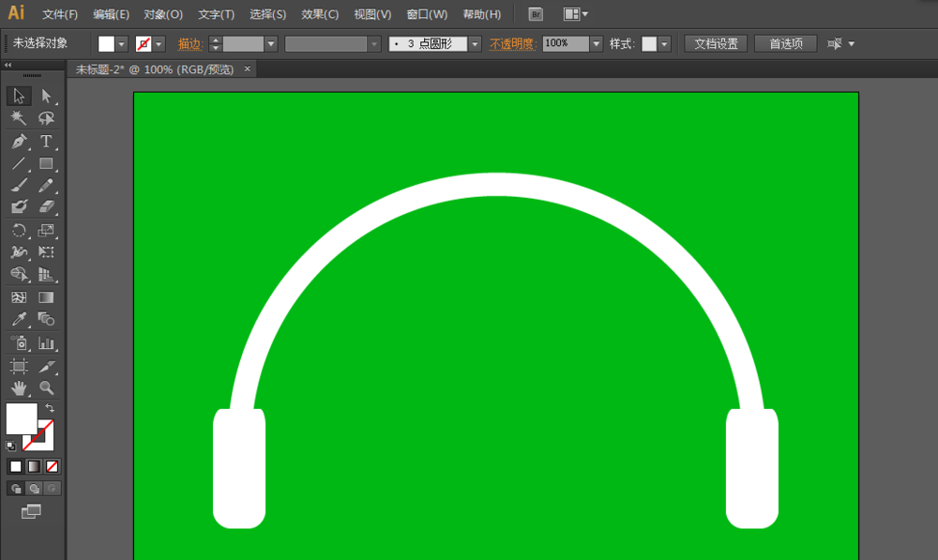Open stroke weight dropdown
938x560 pixels.
[x=271, y=44]
